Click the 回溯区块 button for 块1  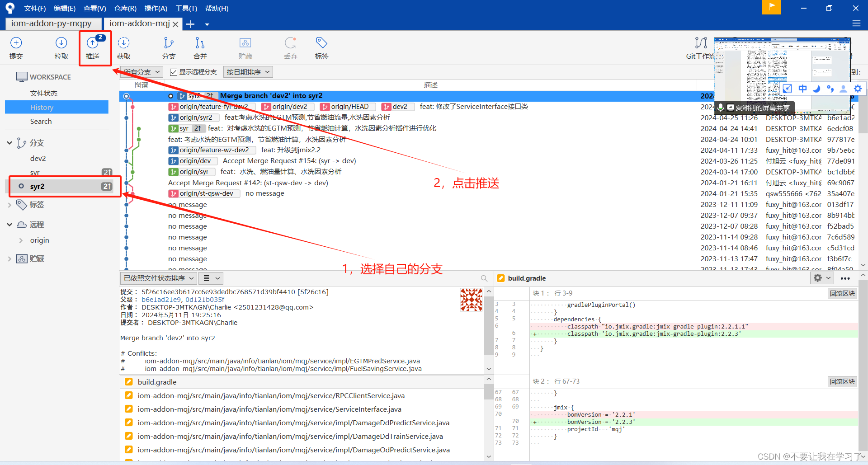click(x=842, y=293)
